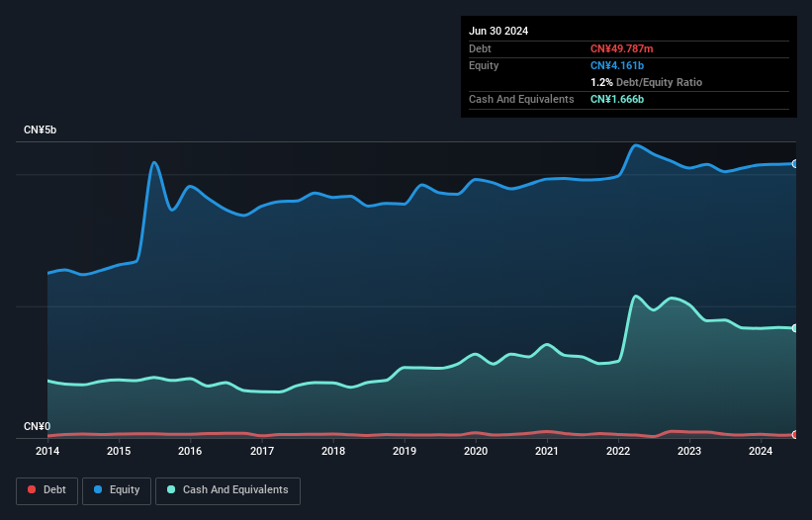
Task: Click the Debt label in tooltip
Action: [x=480, y=48]
